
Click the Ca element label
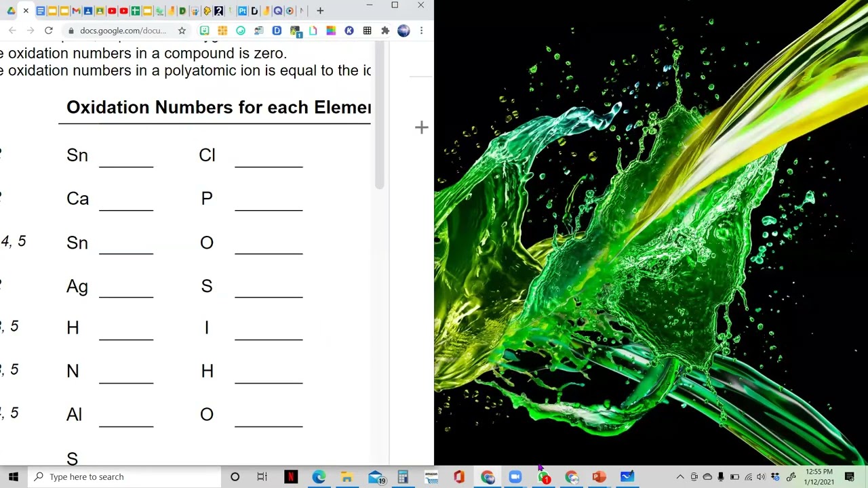77,199
